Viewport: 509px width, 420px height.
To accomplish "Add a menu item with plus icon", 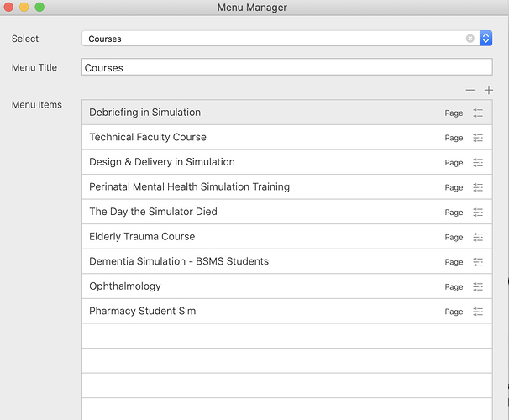I will (489, 90).
